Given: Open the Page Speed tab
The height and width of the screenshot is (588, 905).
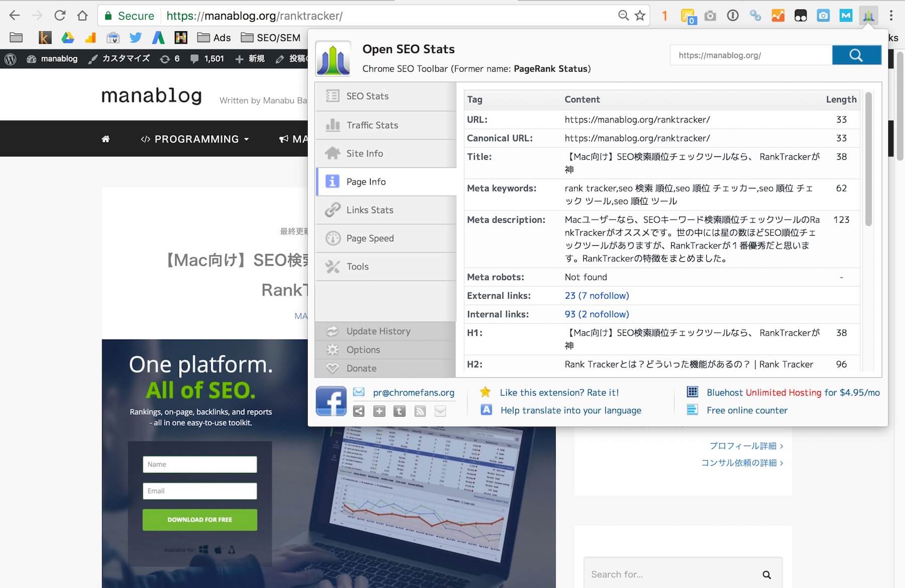Looking at the screenshot, I should [x=386, y=238].
